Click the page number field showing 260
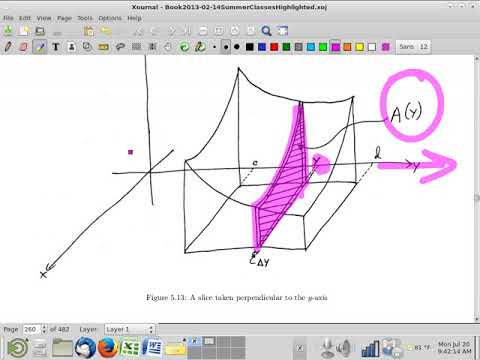 (32, 329)
